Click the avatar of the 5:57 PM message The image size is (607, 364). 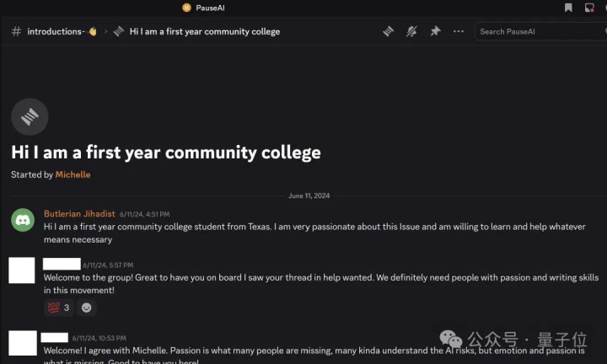pyautogui.click(x=22, y=270)
